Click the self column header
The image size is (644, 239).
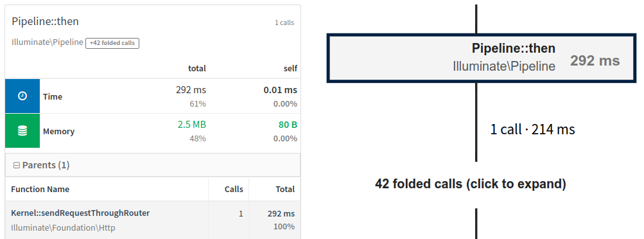(x=290, y=68)
